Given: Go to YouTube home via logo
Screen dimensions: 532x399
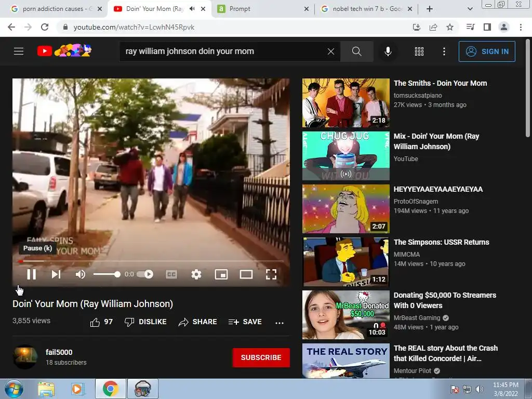Looking at the screenshot, I should click(64, 51).
